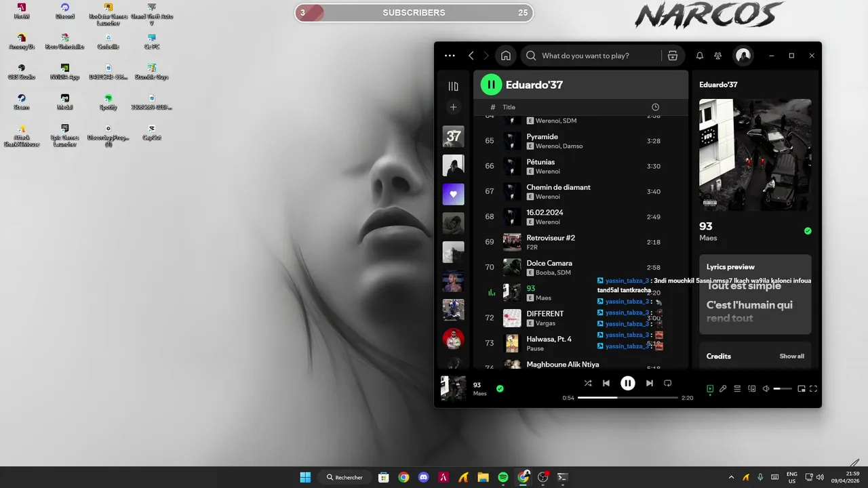This screenshot has height=488, width=868.
Task: Enter full screen with expand icon
Action: (x=814, y=389)
